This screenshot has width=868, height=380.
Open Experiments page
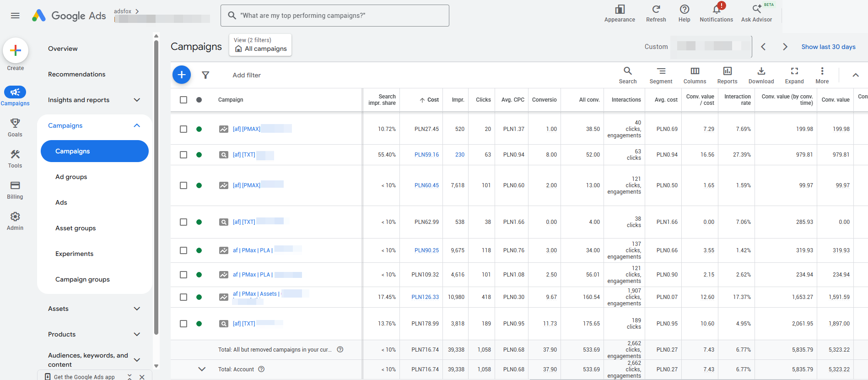click(x=74, y=254)
